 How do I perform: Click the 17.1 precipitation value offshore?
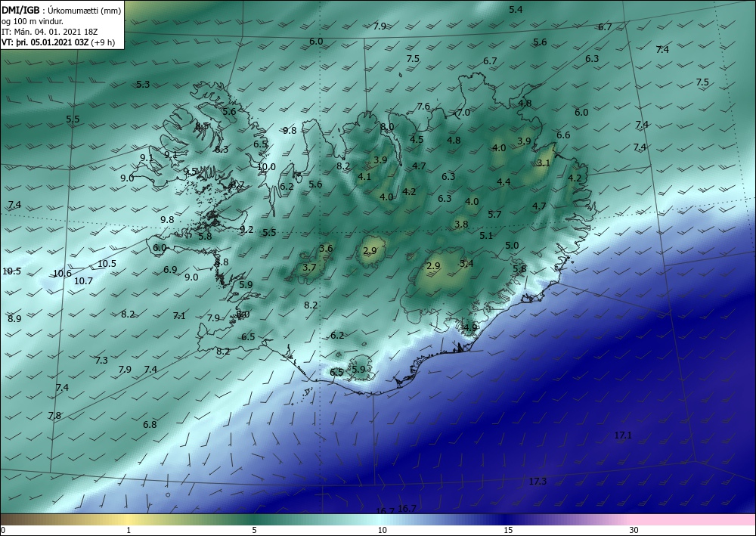[x=623, y=435]
